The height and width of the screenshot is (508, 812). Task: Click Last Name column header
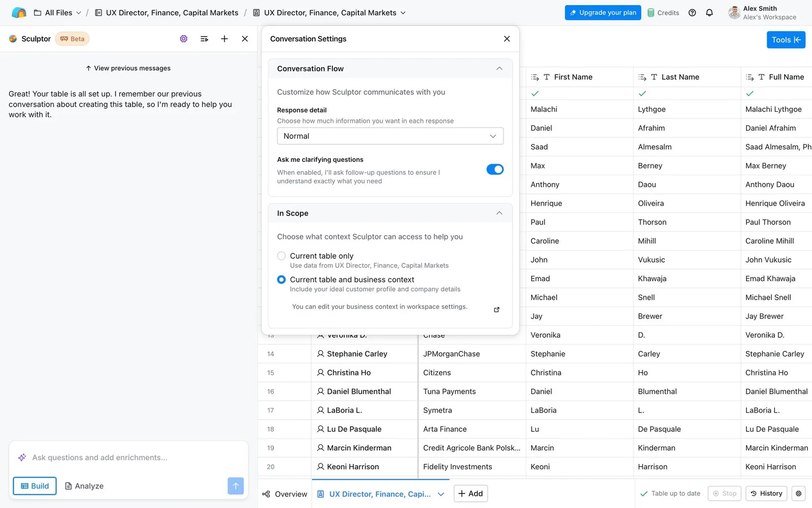point(687,77)
